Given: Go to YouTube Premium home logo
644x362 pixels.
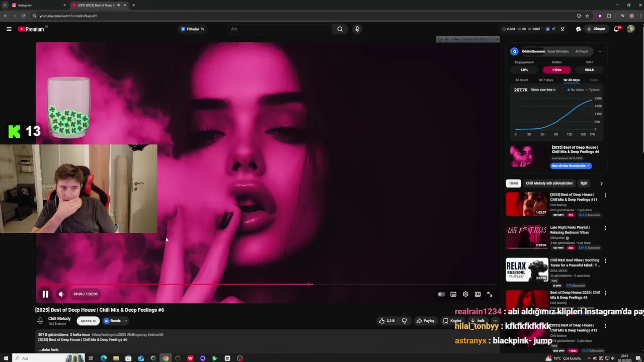Looking at the screenshot, I should [32, 29].
